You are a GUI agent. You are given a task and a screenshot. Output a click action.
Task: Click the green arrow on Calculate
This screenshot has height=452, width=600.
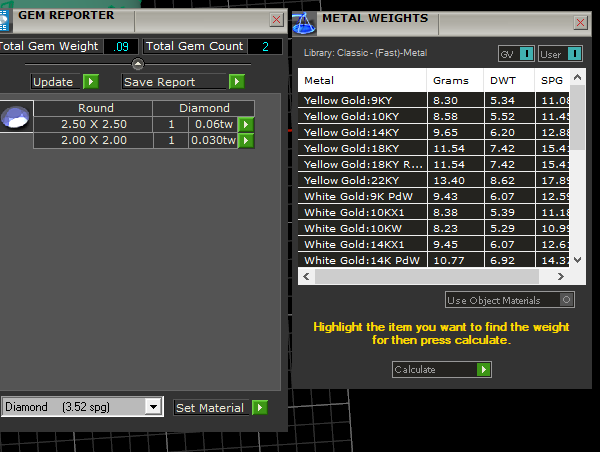pos(483,370)
